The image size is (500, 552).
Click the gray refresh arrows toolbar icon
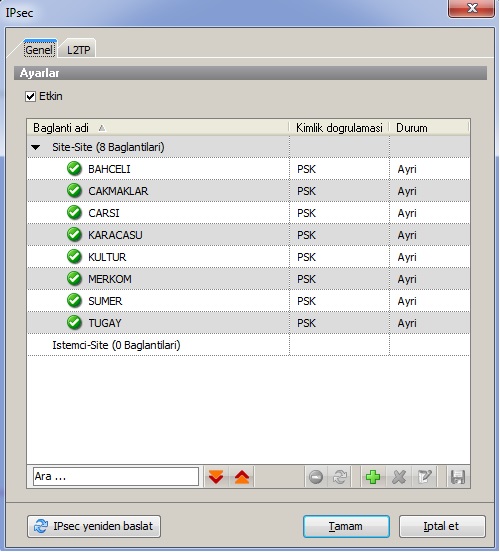(x=340, y=477)
